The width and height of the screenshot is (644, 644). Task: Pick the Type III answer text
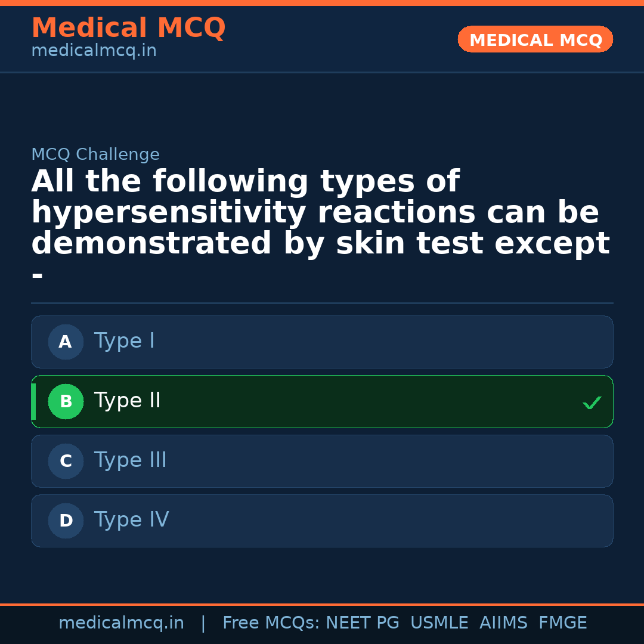(131, 460)
